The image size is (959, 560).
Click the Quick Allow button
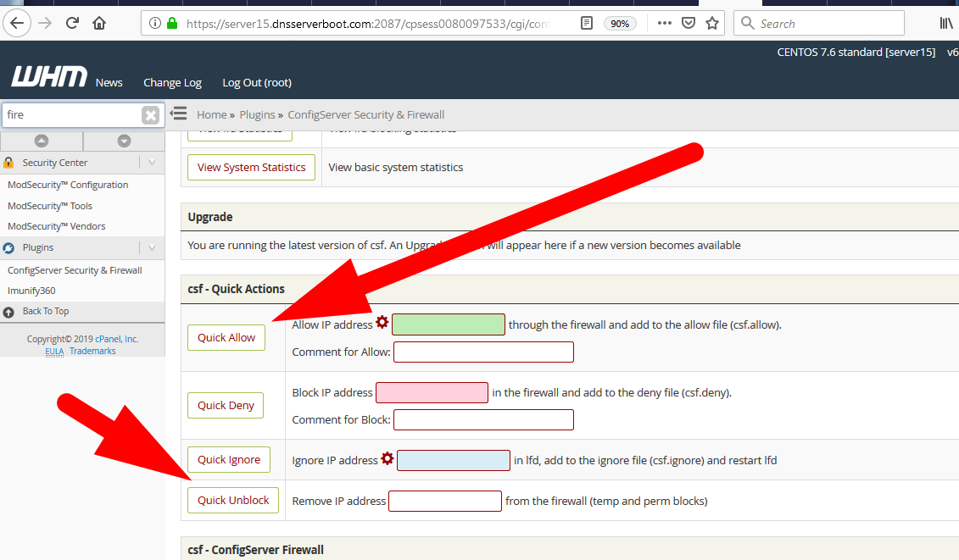click(x=226, y=337)
